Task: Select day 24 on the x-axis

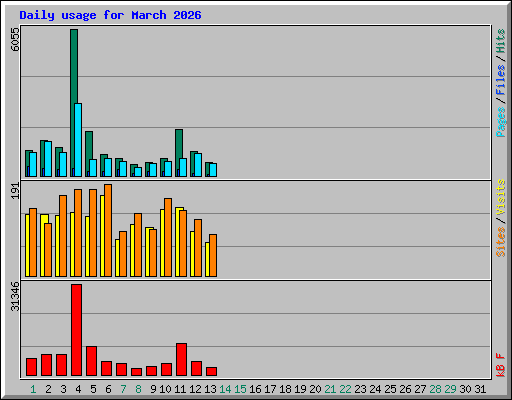Action: pyautogui.click(x=375, y=389)
